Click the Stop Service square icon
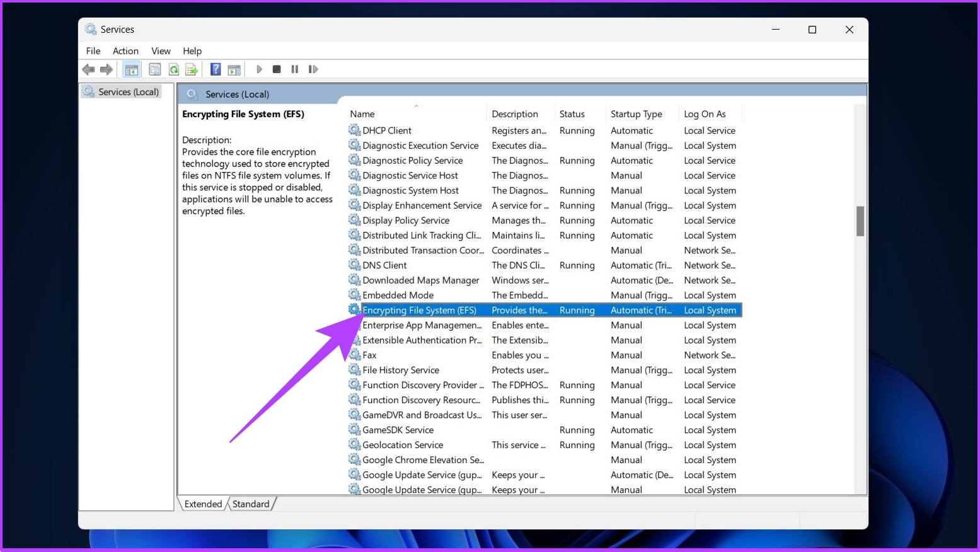This screenshot has width=980, height=552. [x=277, y=69]
